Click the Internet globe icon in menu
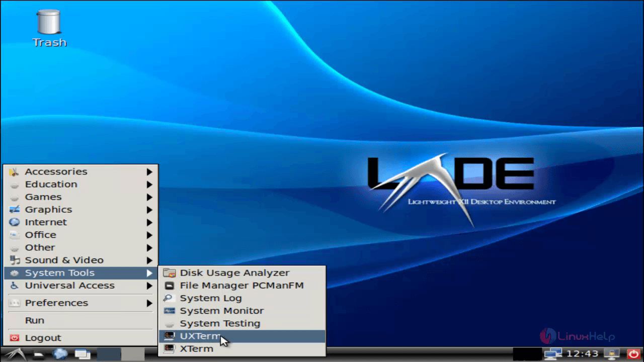 15,222
